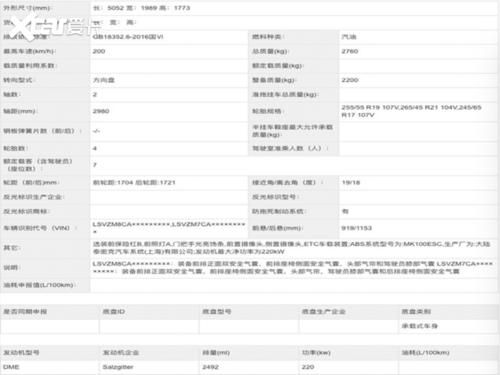Click the 排量(ml) column header

pos(216,352)
